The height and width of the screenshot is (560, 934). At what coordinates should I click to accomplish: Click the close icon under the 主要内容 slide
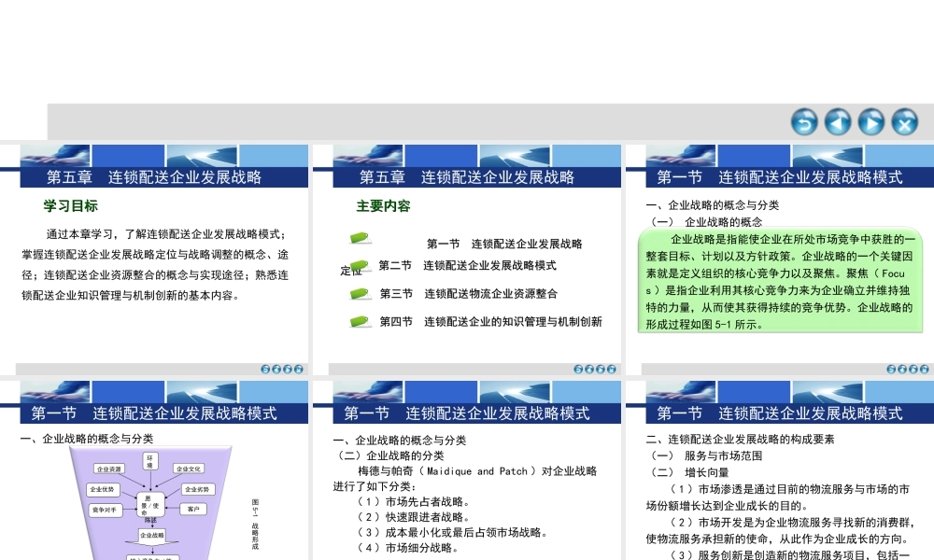coord(612,369)
